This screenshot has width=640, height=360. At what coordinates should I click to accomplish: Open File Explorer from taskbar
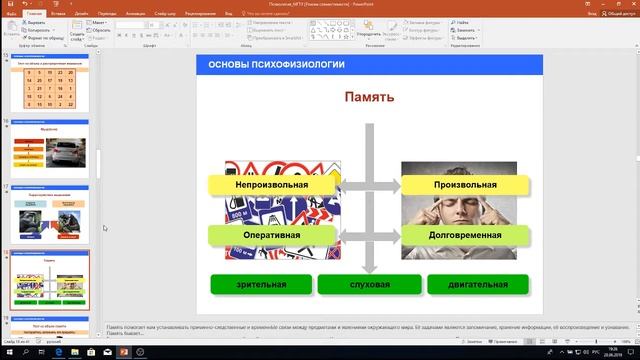click(x=75, y=352)
